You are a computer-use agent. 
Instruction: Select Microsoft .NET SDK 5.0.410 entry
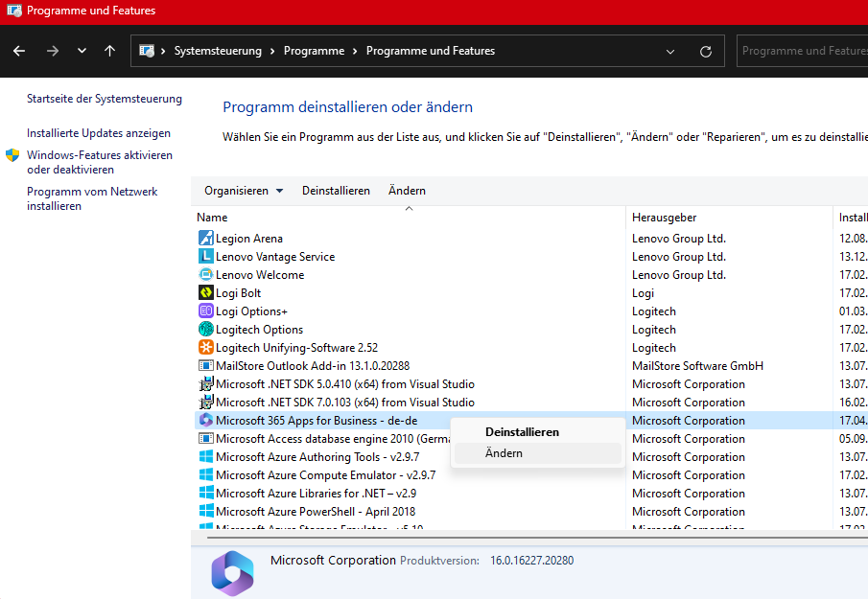(x=345, y=384)
